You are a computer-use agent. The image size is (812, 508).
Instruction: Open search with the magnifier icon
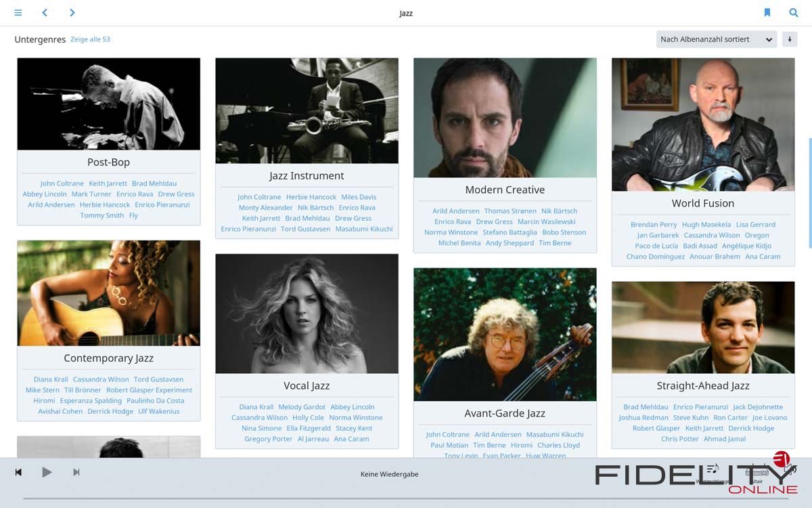[794, 13]
